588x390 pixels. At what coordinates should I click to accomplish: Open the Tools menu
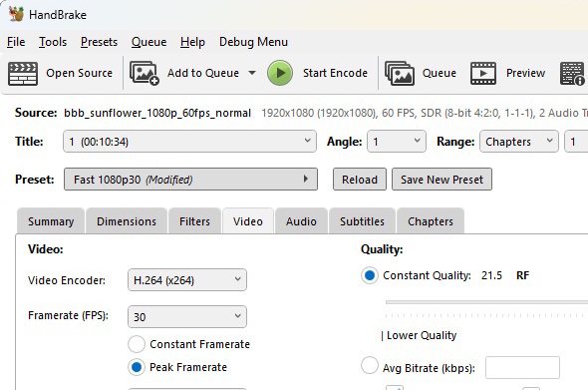click(x=53, y=42)
